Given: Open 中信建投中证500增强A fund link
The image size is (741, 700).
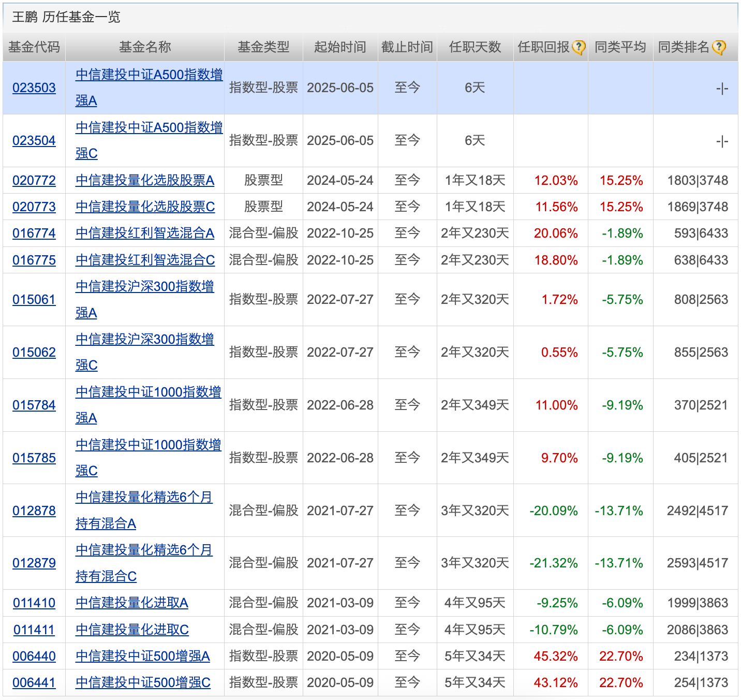Looking at the screenshot, I should pos(143,656).
